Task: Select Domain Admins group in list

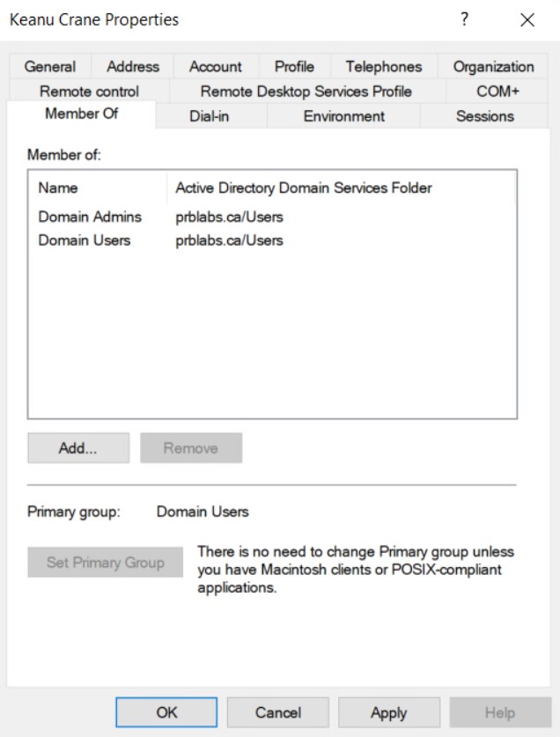Action: [90, 217]
